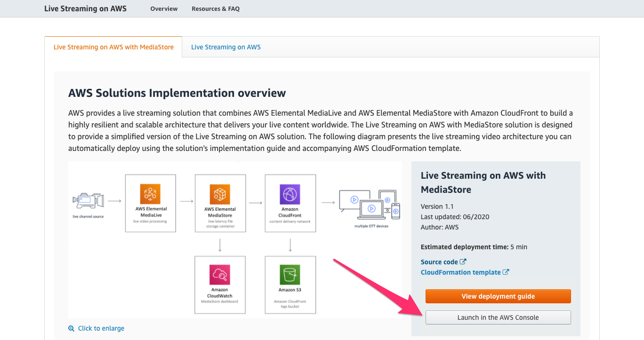Switch to the Live Streaming on AWS tab
This screenshot has width=644, height=340.
point(226,47)
